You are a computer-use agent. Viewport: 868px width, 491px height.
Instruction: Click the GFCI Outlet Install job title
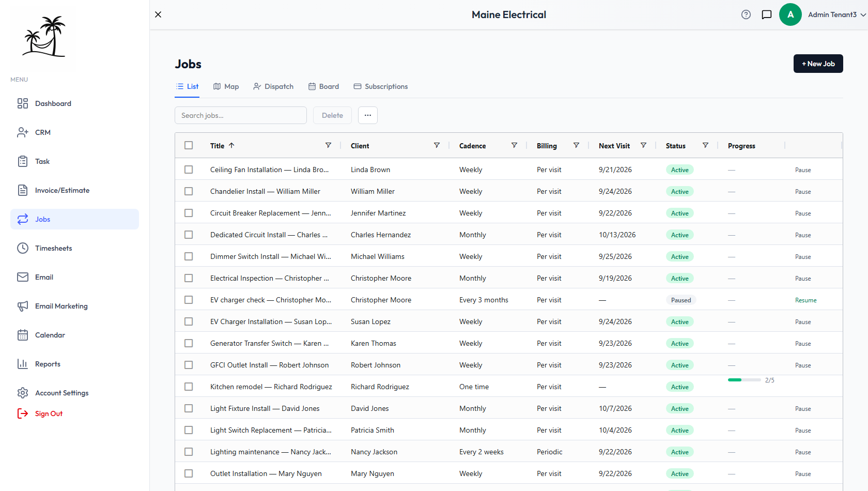point(269,365)
